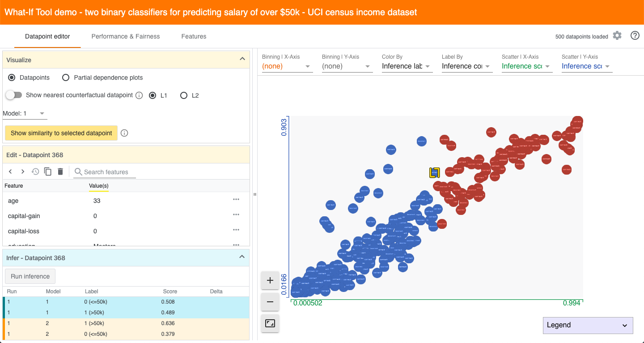This screenshot has width=644, height=343.
Task: Click the undo history icon
Action: point(35,171)
